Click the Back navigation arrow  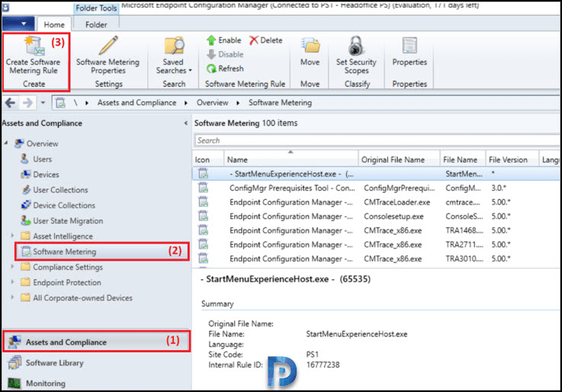click(10, 103)
